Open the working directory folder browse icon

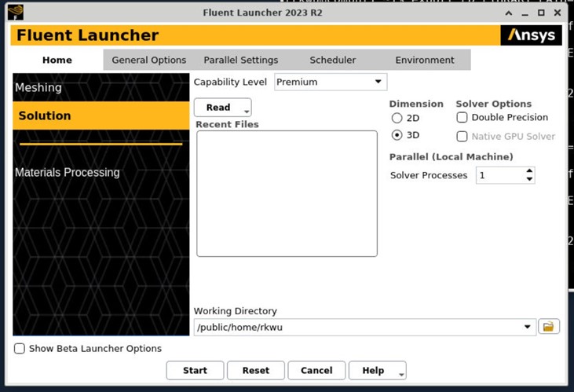coord(548,327)
